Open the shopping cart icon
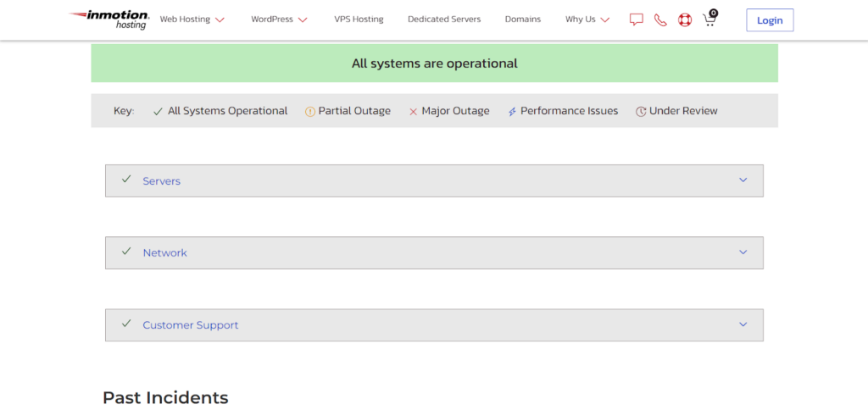Viewport: 868px width, 410px height. [x=709, y=19]
